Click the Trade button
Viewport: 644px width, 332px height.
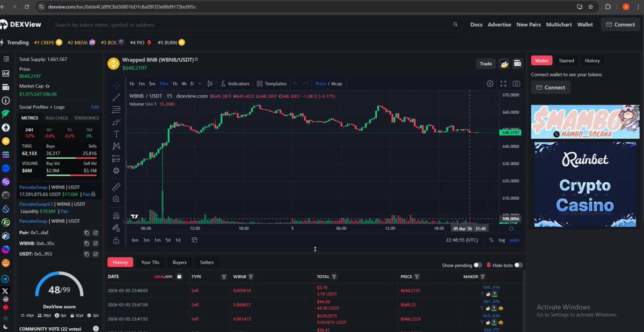point(486,63)
